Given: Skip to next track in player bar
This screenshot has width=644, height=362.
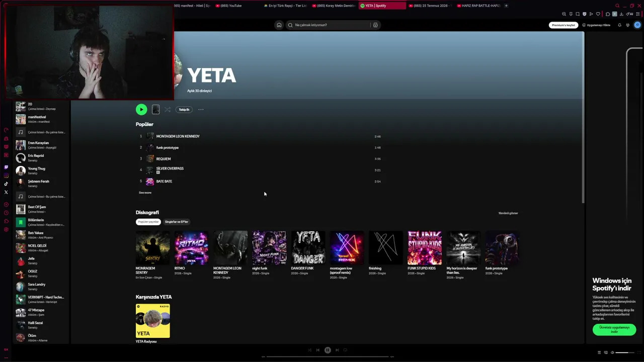Looking at the screenshot, I should tap(337, 350).
